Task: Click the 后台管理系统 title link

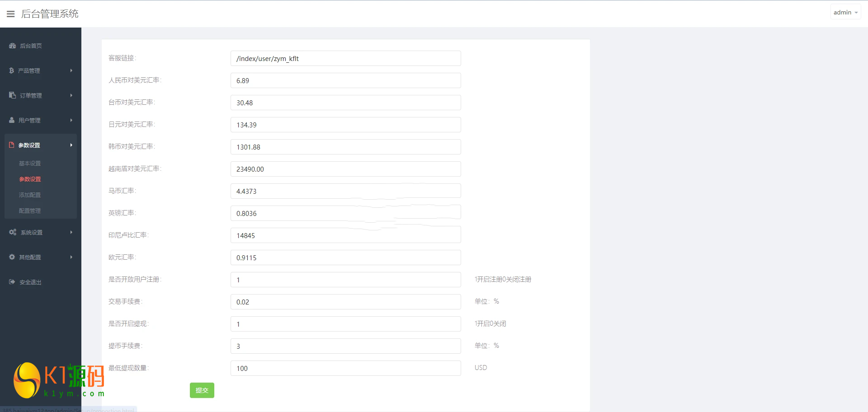Action: [50, 14]
